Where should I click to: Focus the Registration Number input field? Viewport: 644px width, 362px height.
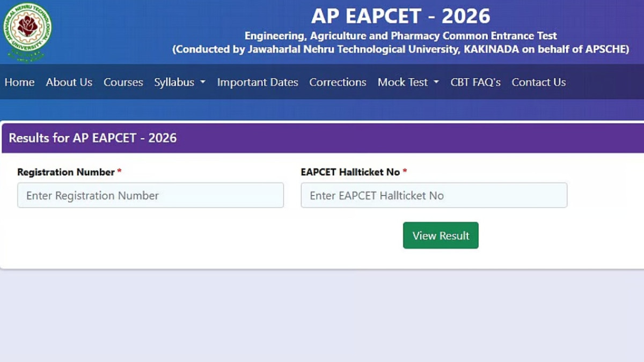click(150, 195)
